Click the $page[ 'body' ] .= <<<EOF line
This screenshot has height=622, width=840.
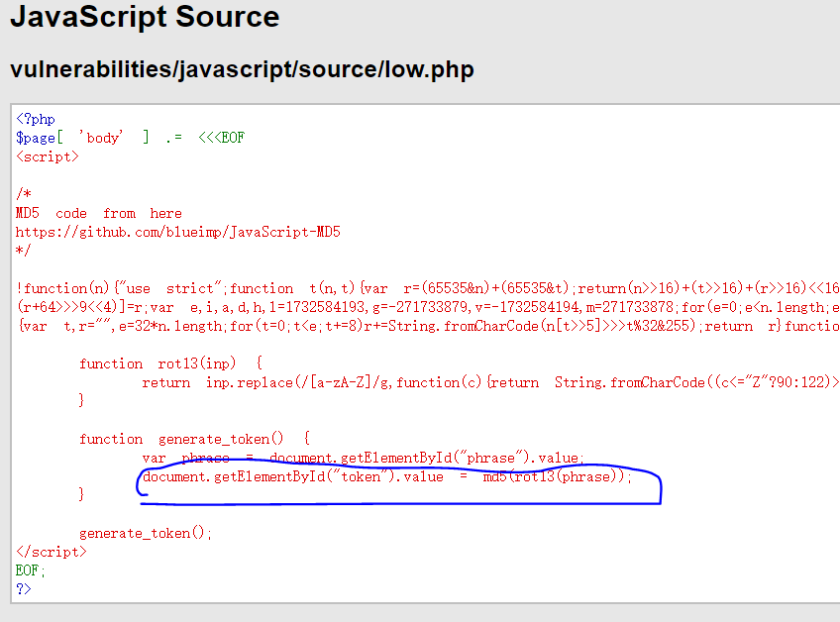coord(130,138)
